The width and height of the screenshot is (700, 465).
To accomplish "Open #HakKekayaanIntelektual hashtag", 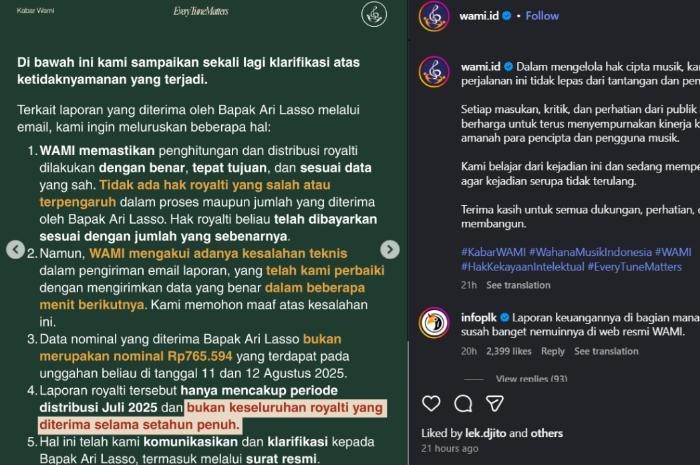I will [x=522, y=267].
